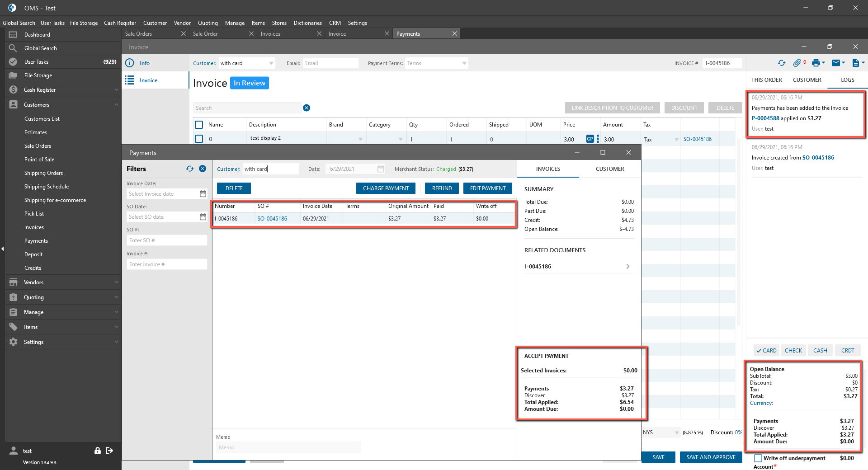Click the log out icon at sidebar bottom
Image resolution: width=868 pixels, height=470 pixels.
[x=109, y=451]
